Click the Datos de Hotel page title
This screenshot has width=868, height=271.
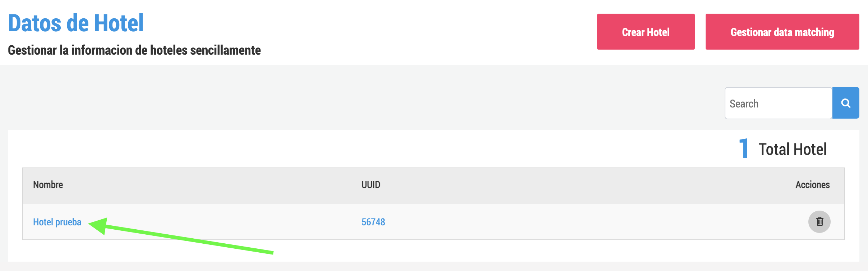click(x=76, y=23)
